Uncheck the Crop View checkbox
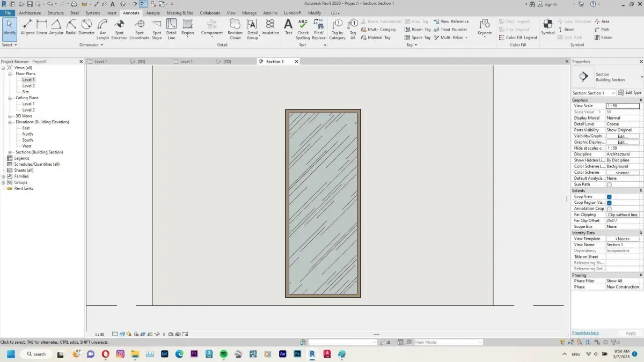 click(609, 197)
